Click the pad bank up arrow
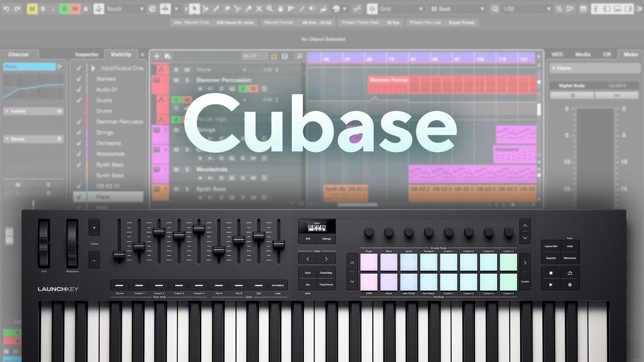This screenshot has height=362, width=644. point(352,263)
